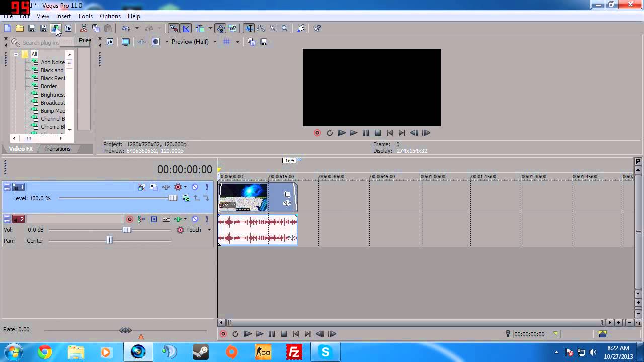Create a new project with toolbar icon
644x362 pixels.
8,29
